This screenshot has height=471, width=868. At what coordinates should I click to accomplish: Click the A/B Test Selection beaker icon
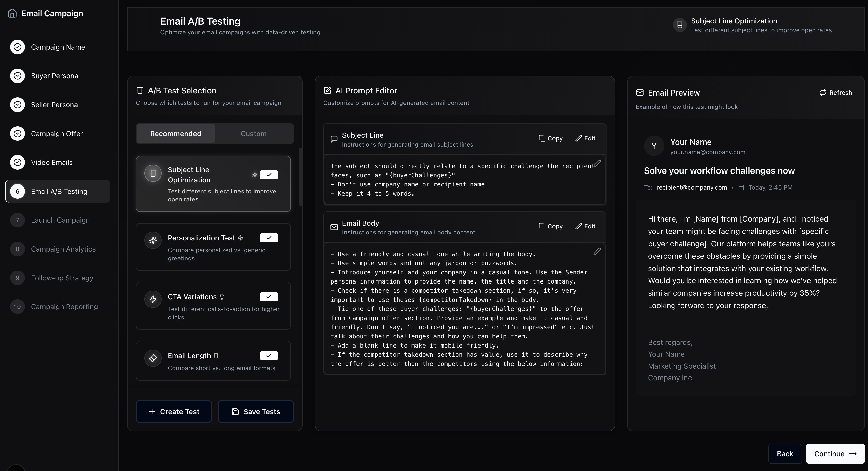140,90
